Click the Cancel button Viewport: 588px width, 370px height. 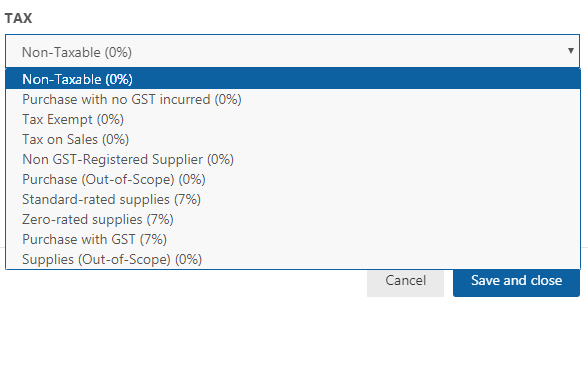pyautogui.click(x=405, y=281)
